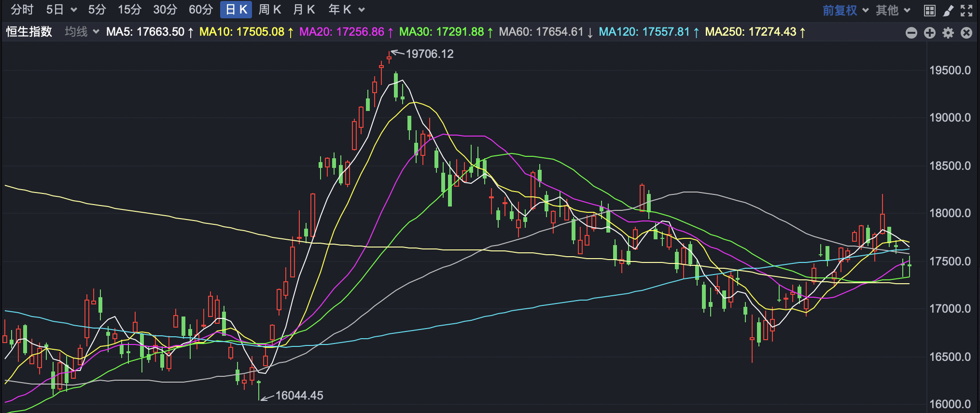Click the MA20: 17256.86 value
The image size is (980, 413).
point(346,32)
